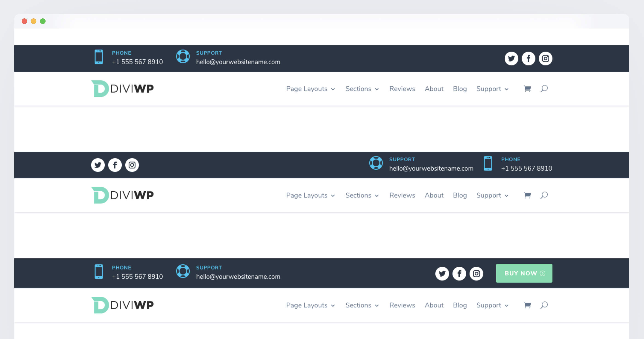Click the PHONE label in the third header
Viewport: 644px width, 339px height.
coord(121,267)
